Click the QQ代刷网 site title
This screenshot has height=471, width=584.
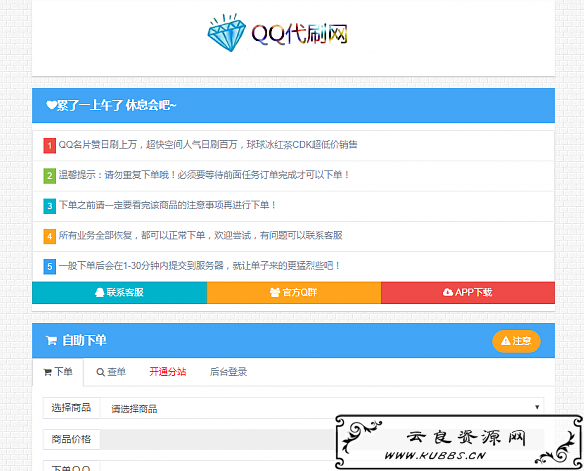click(299, 34)
